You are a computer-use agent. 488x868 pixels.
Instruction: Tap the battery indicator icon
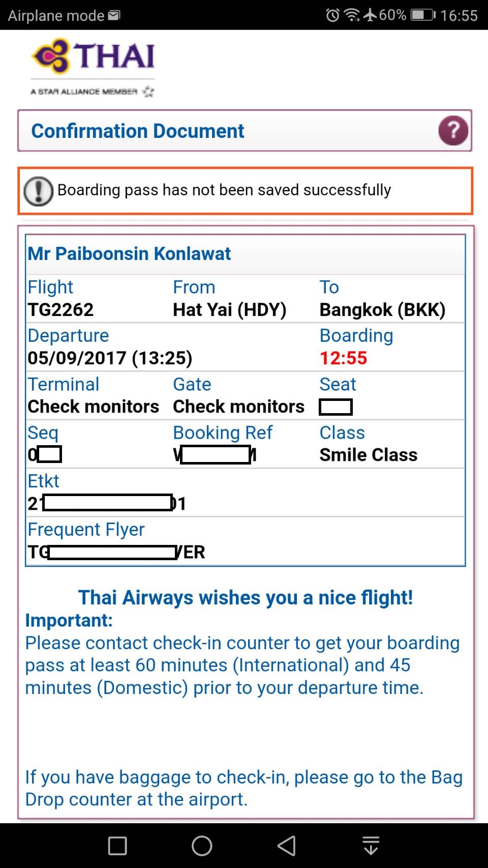click(x=423, y=15)
